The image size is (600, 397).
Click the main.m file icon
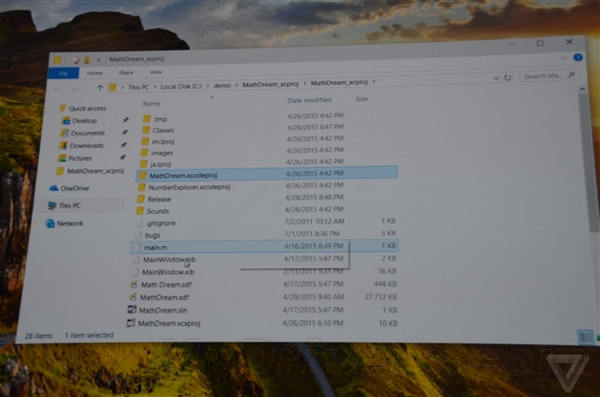[137, 247]
